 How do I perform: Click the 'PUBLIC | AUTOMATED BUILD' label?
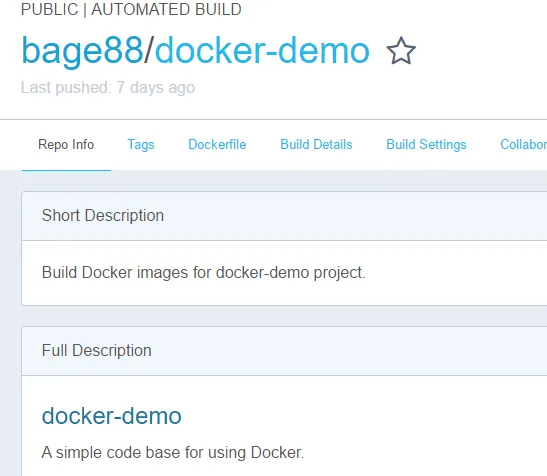[131, 9]
